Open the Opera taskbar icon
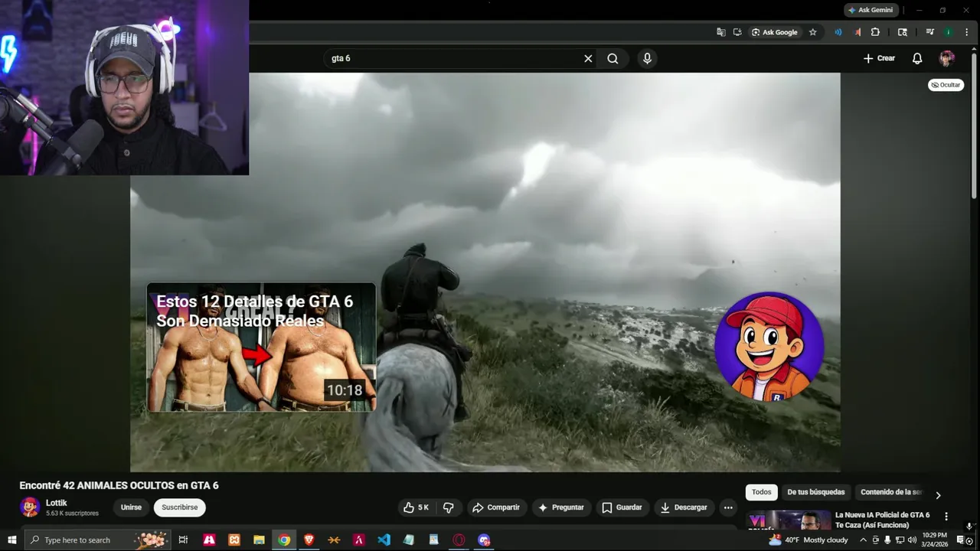This screenshot has height=551, width=980. 459,540
